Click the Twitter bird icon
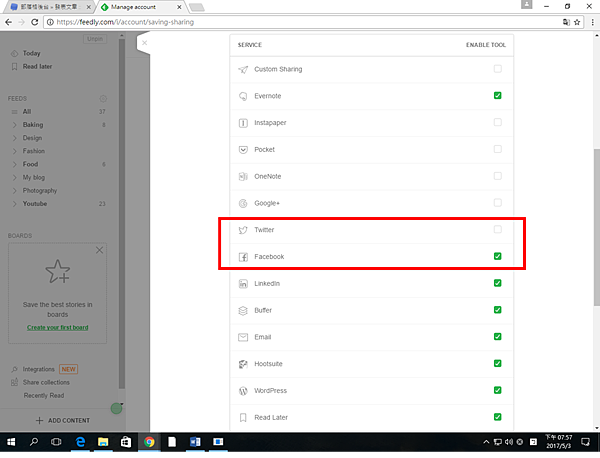The width and height of the screenshot is (600, 458). tap(243, 230)
